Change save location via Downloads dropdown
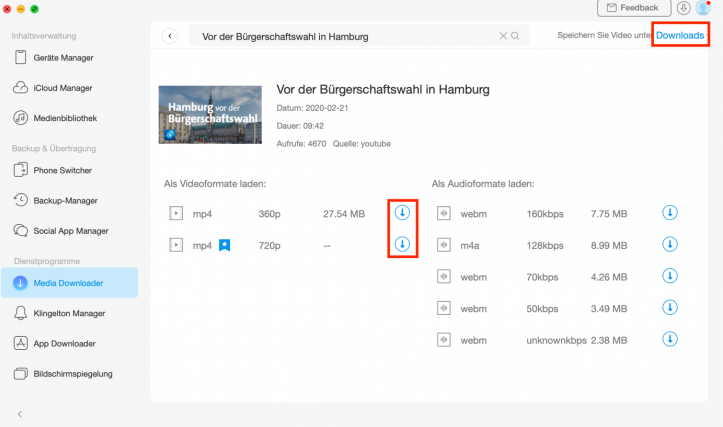Image resolution: width=723 pixels, height=427 pixels. (x=681, y=35)
